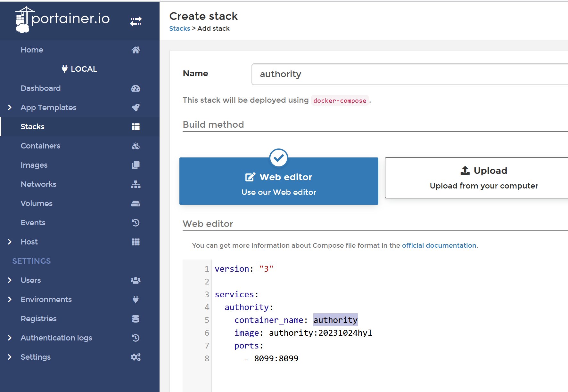Image resolution: width=568 pixels, height=392 pixels.
Task: Click the Users group icon
Action: pyautogui.click(x=136, y=280)
